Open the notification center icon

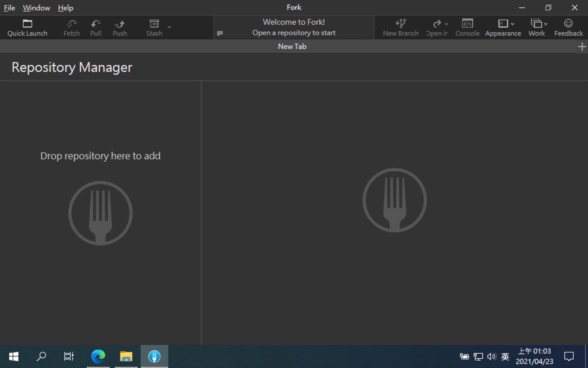pyautogui.click(x=569, y=356)
